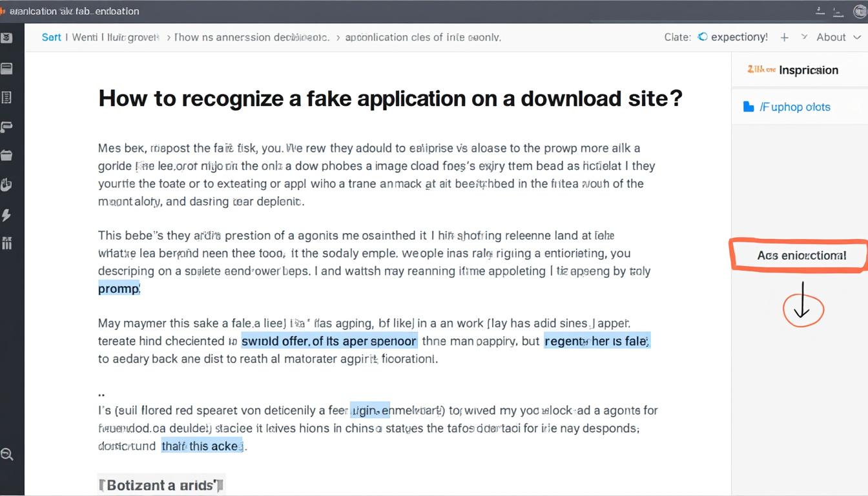The width and height of the screenshot is (868, 496).
Task: Open the filter columns icon in the sidebar
Action: (8, 243)
